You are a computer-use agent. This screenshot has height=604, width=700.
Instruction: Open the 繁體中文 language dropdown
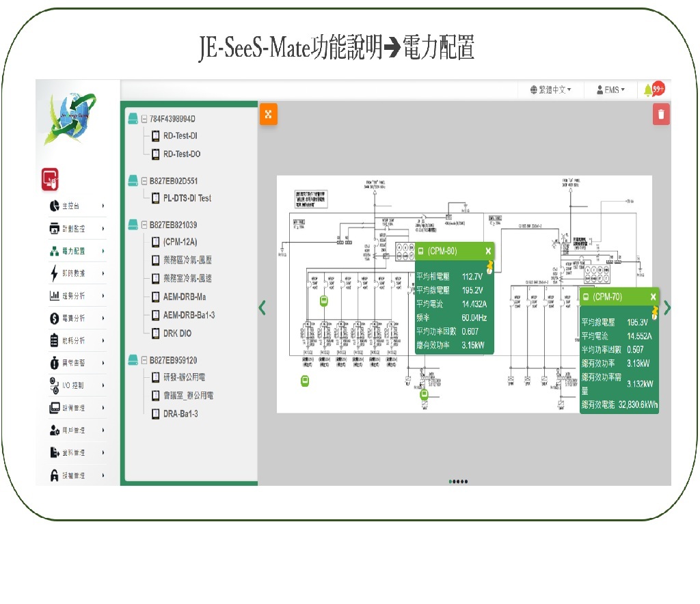550,90
